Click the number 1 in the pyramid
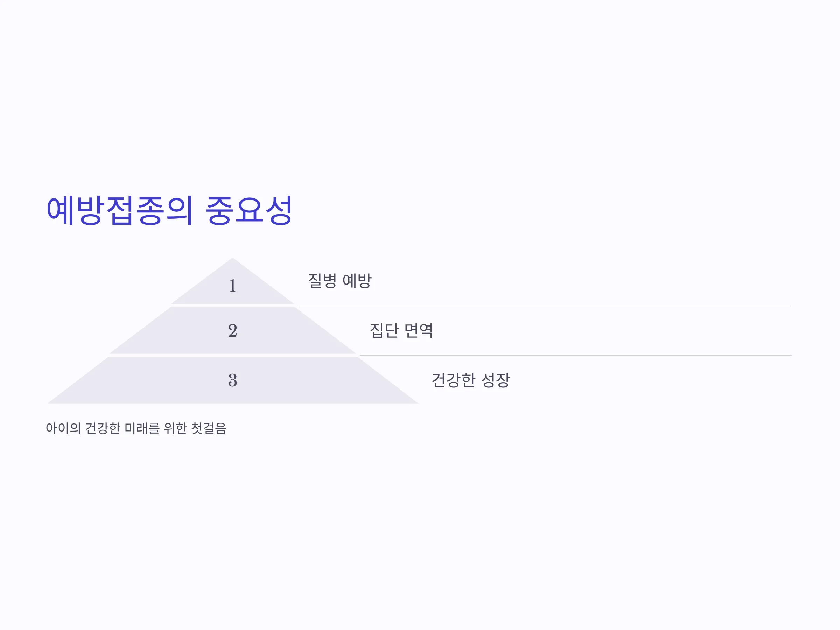 click(x=233, y=286)
